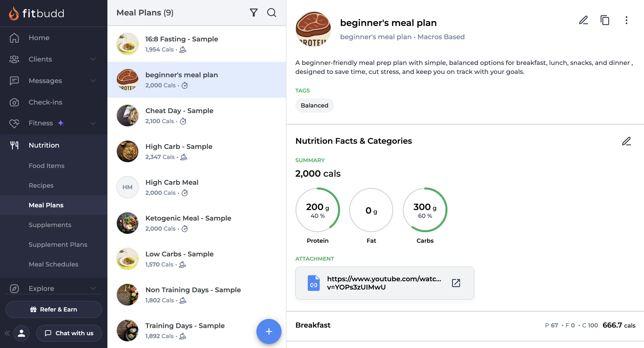Open Meal Schedules in sidebar
This screenshot has height=348, width=644.
point(54,264)
